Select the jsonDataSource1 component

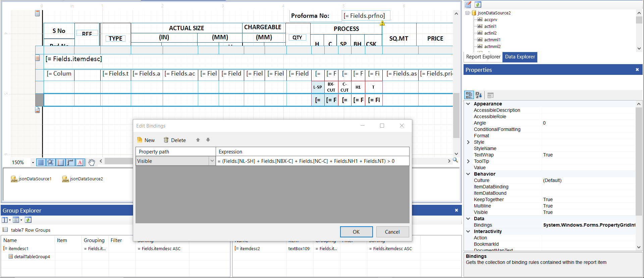click(x=31, y=179)
